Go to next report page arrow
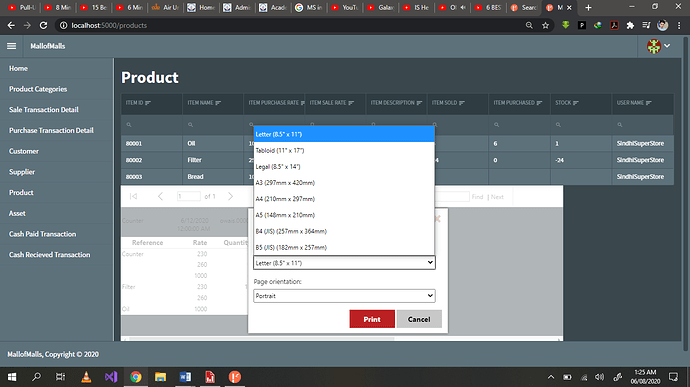The height and width of the screenshot is (387, 690). coord(231,196)
